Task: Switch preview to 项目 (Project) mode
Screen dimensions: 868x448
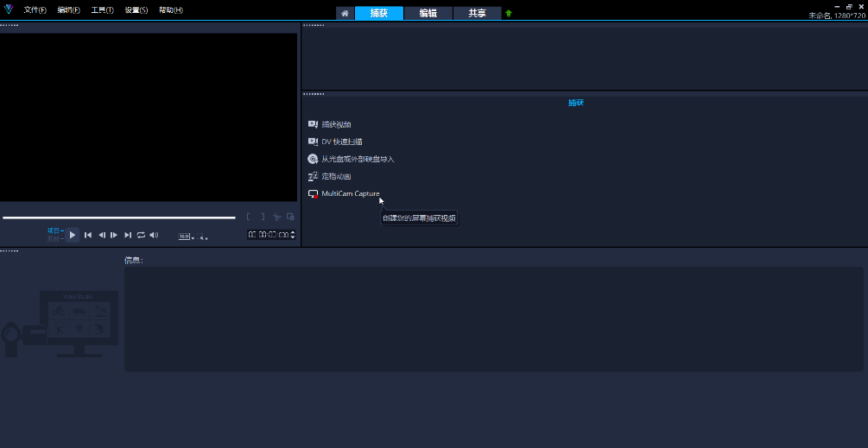Action: 54,230
